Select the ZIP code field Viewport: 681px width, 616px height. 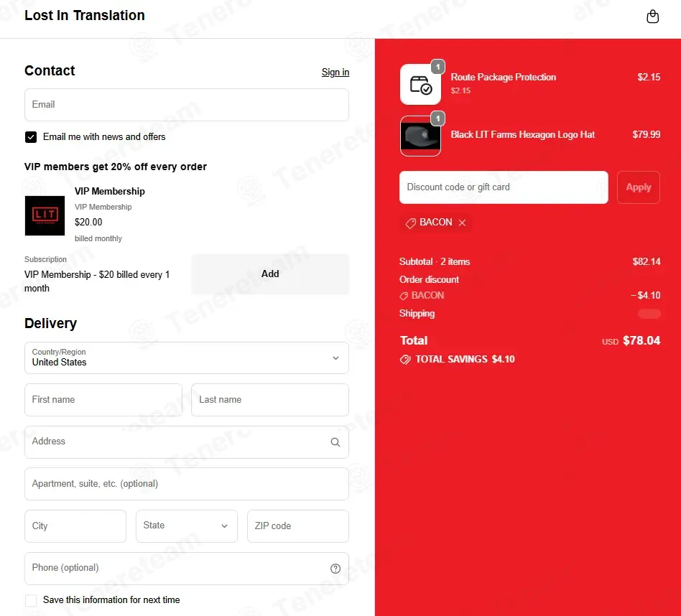click(298, 526)
